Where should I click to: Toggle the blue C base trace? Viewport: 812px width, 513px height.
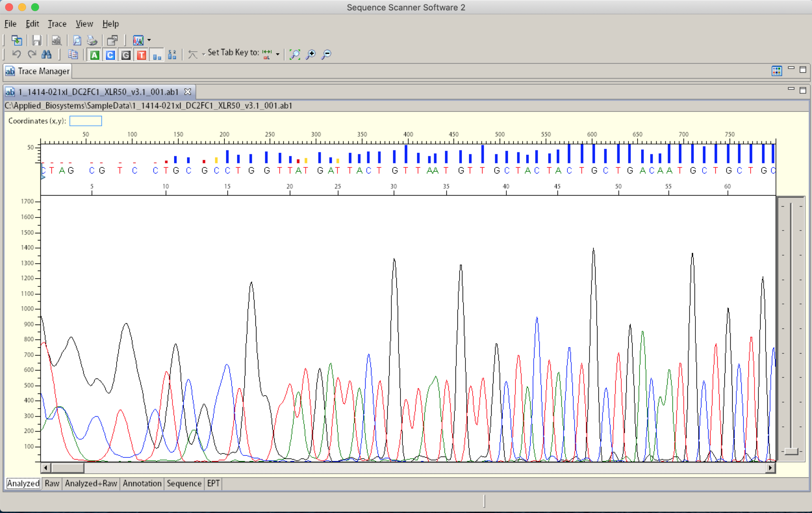(x=110, y=55)
